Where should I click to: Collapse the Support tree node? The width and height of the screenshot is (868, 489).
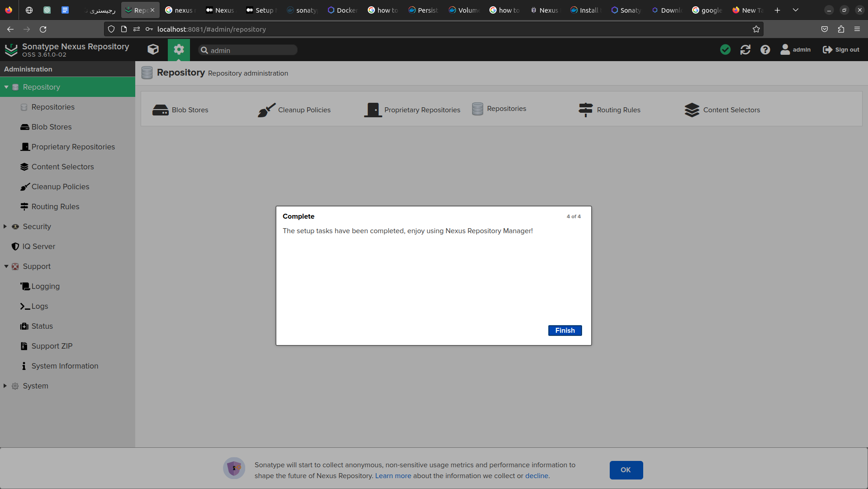6,266
